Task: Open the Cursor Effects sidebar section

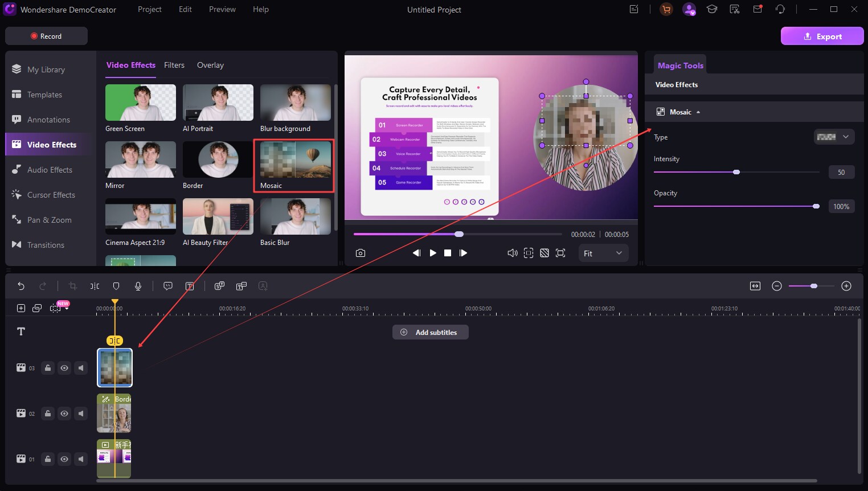Action: click(51, 195)
